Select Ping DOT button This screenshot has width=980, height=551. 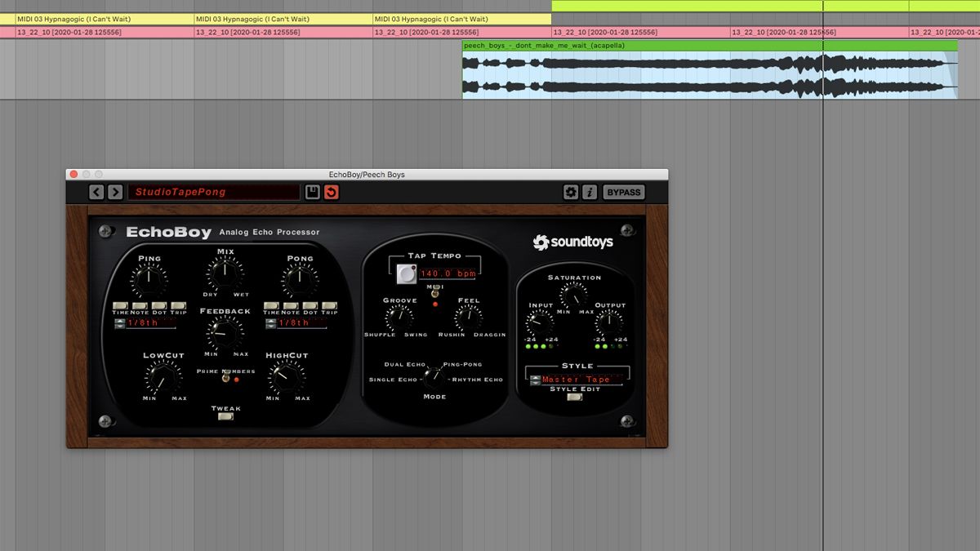159,305
